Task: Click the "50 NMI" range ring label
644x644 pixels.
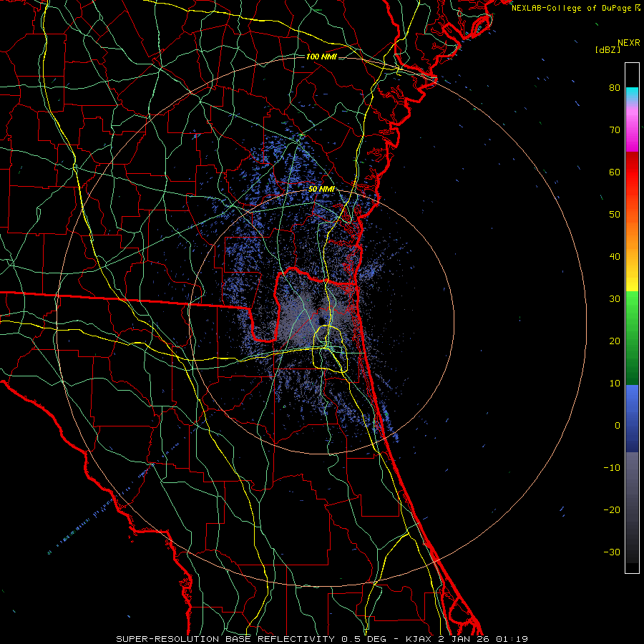Action: (321, 190)
